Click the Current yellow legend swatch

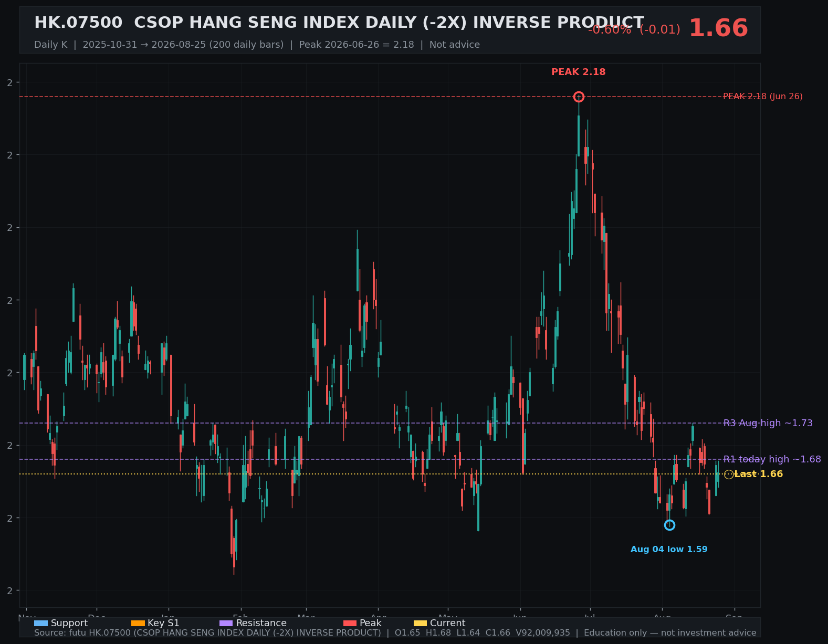click(x=420, y=623)
